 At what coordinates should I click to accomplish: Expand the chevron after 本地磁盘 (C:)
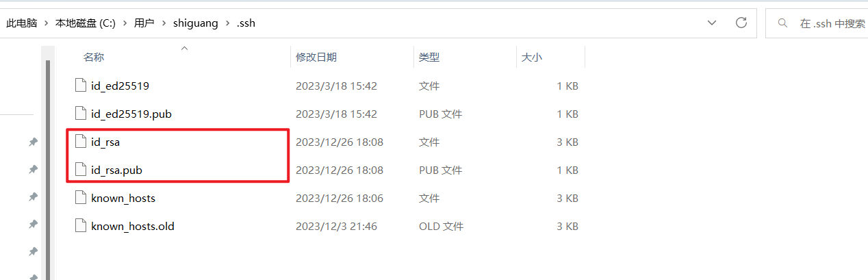coord(125,23)
